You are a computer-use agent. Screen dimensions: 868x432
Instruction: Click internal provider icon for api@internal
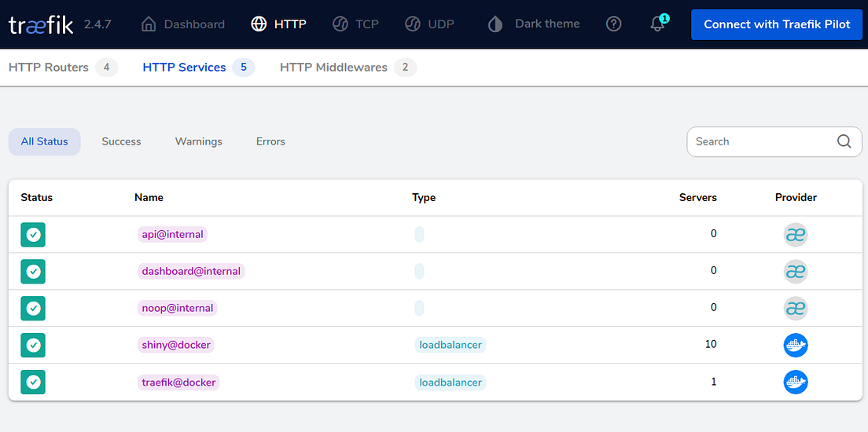(796, 235)
